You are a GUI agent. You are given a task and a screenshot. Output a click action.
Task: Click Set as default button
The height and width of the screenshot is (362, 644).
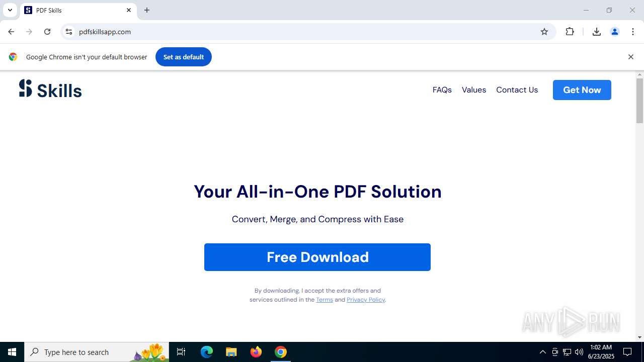point(184,57)
